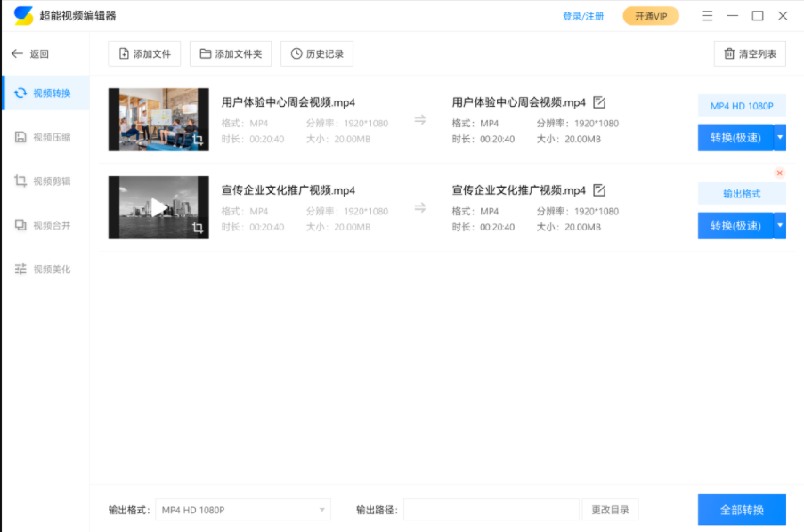Click the 全部转换 button

click(x=742, y=510)
